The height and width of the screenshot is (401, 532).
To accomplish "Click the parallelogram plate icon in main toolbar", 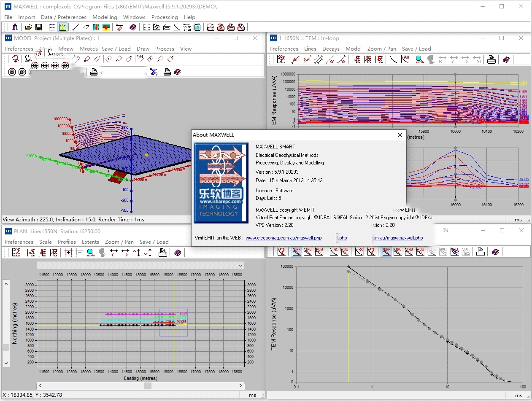I will [x=86, y=27].
